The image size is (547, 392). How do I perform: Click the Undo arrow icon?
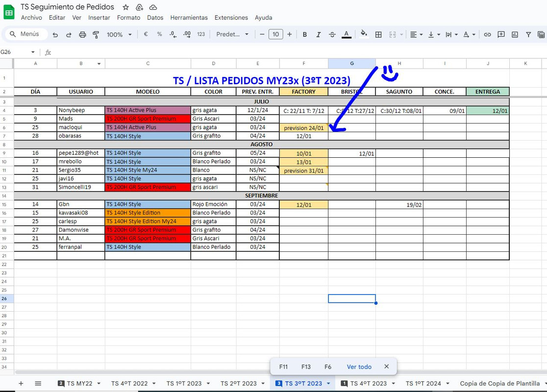point(55,34)
